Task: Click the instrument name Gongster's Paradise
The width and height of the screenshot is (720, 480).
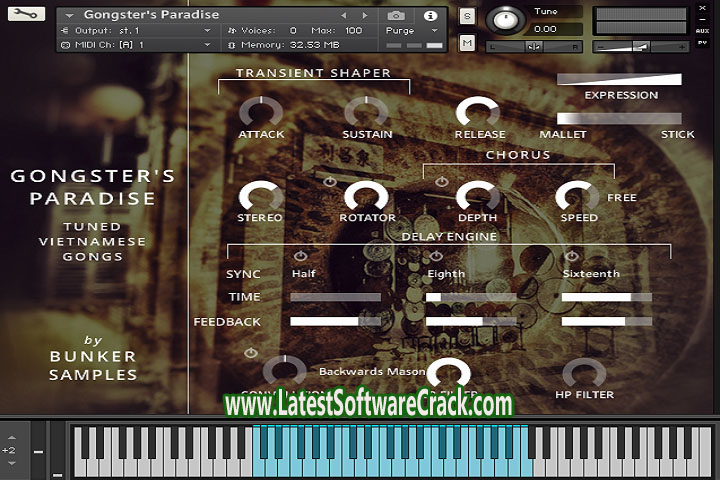Action: coord(151,15)
